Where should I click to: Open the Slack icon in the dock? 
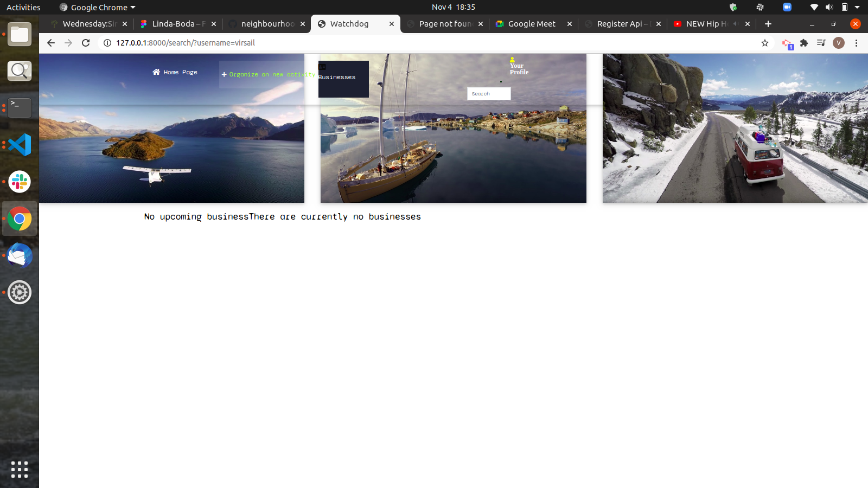point(20,182)
